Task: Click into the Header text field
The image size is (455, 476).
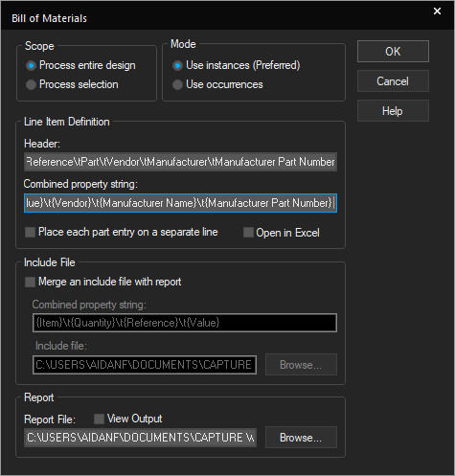Action: tap(180, 162)
